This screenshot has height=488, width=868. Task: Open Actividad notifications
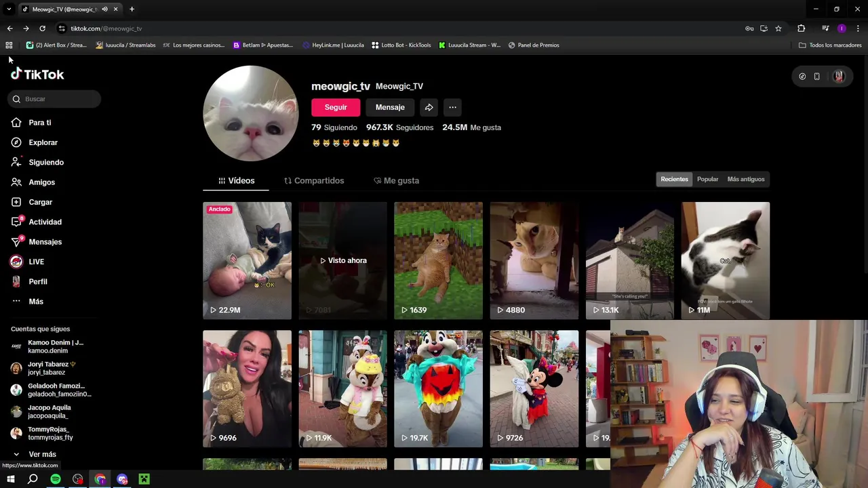(x=36, y=222)
